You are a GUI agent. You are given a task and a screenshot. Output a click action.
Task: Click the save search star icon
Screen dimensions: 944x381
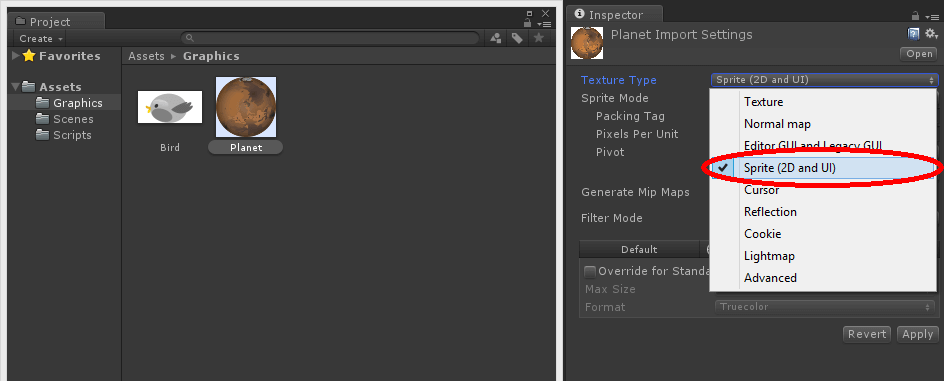538,38
